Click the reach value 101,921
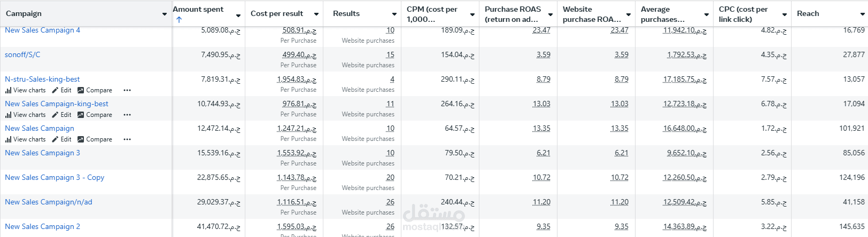Viewport: 868px width, 237px height. (x=852, y=128)
